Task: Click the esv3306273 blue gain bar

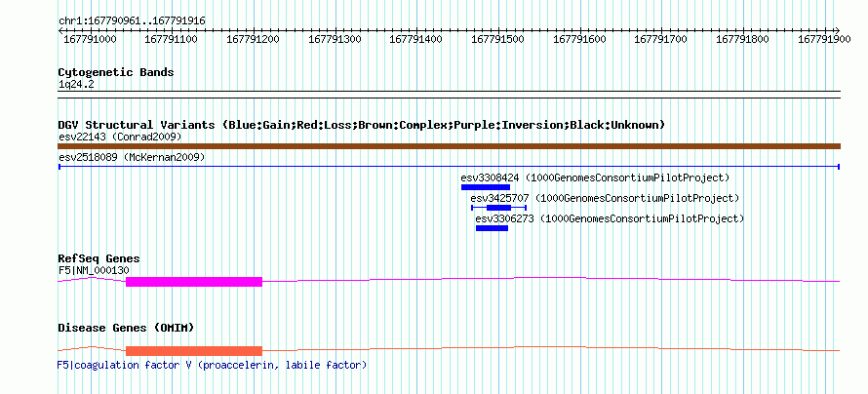Action: tap(492, 228)
